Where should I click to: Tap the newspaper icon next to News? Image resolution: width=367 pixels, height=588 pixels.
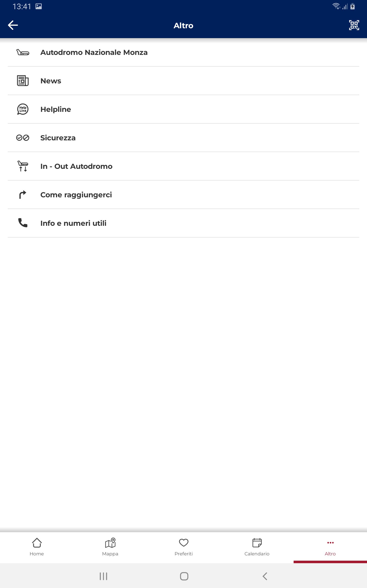point(23,81)
